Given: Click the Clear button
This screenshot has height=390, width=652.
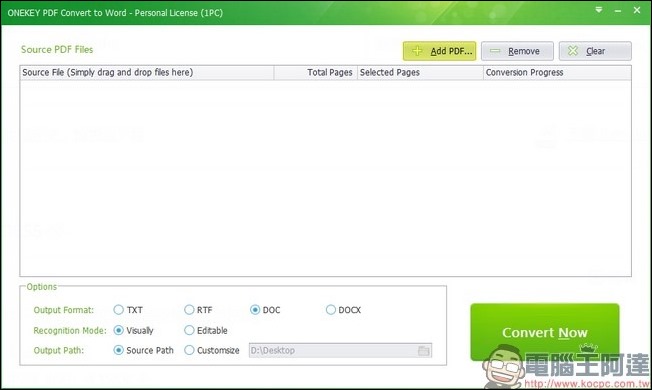Looking at the screenshot, I should coord(595,51).
